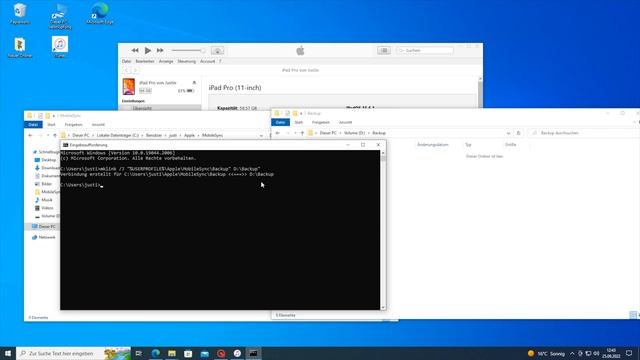Image resolution: width=640 pixels, height=360 pixels.
Task: Click the iTunes next track button
Action: click(160, 50)
